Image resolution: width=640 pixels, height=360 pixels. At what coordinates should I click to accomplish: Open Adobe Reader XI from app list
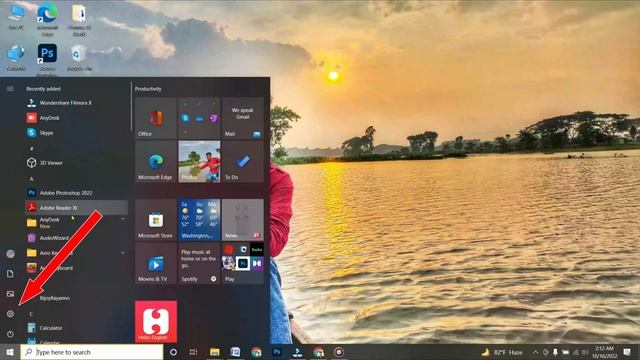click(x=76, y=208)
